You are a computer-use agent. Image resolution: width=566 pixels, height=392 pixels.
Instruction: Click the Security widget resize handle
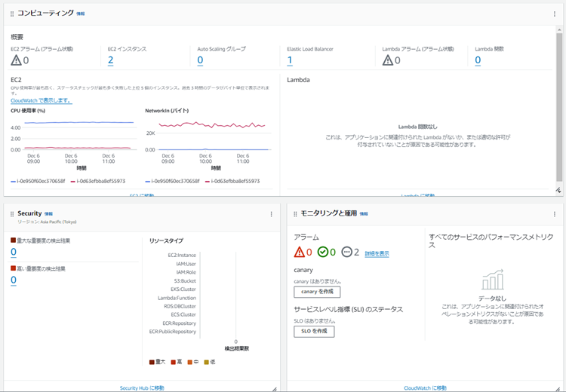click(x=275, y=387)
